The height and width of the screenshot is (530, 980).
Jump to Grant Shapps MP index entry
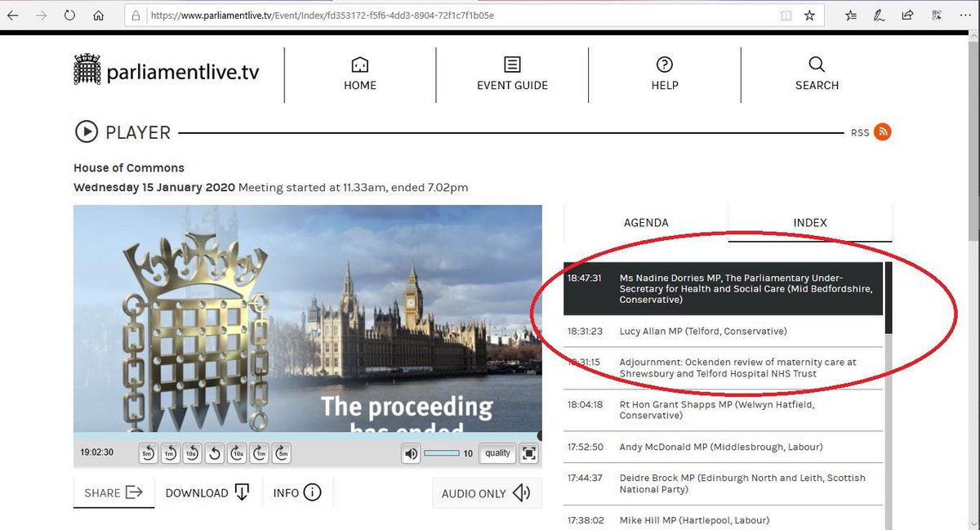pyautogui.click(x=724, y=410)
